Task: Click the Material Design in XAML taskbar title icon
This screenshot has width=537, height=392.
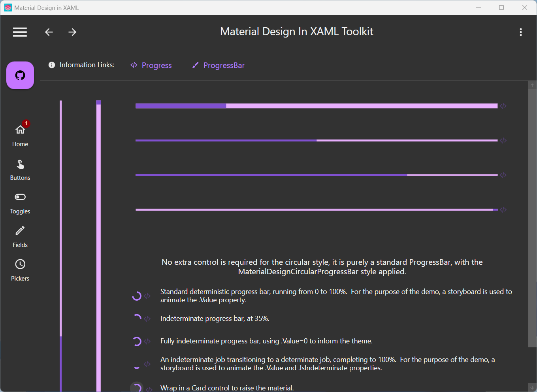Action: pos(7,8)
